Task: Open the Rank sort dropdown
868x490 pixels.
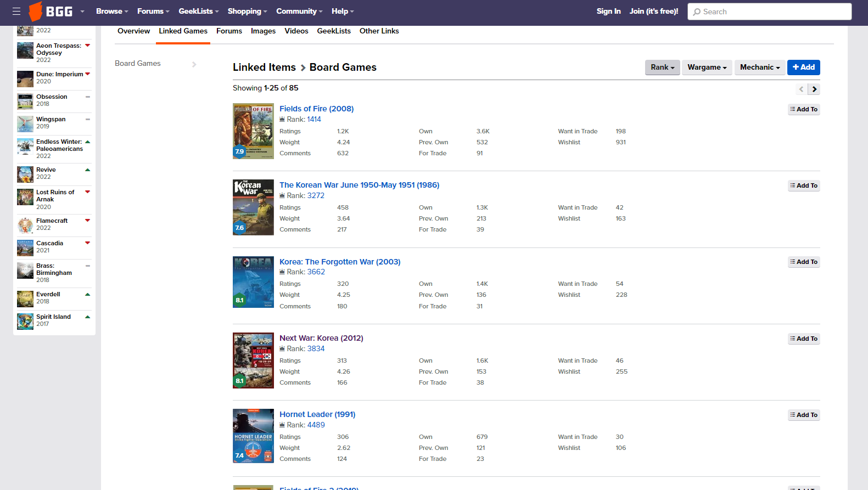Action: 662,67
